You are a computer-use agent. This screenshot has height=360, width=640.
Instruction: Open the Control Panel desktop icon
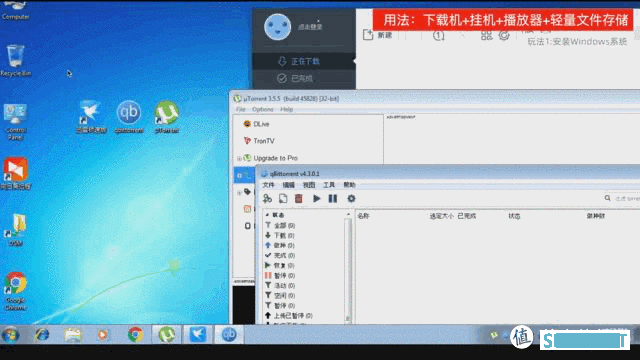16,122
